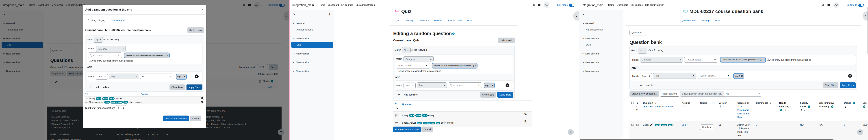Preview the Short Answer question in the dialog
Screen dimensions: 868x140
pos(202,102)
